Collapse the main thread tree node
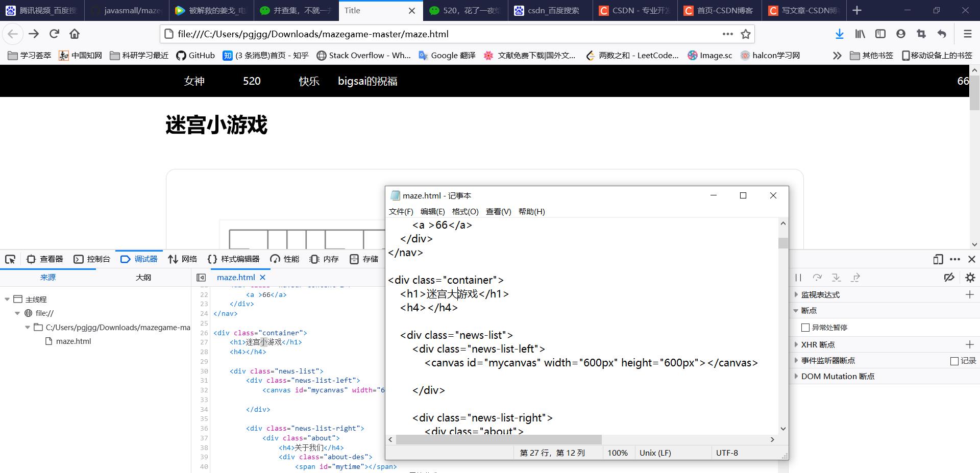 tap(7, 300)
